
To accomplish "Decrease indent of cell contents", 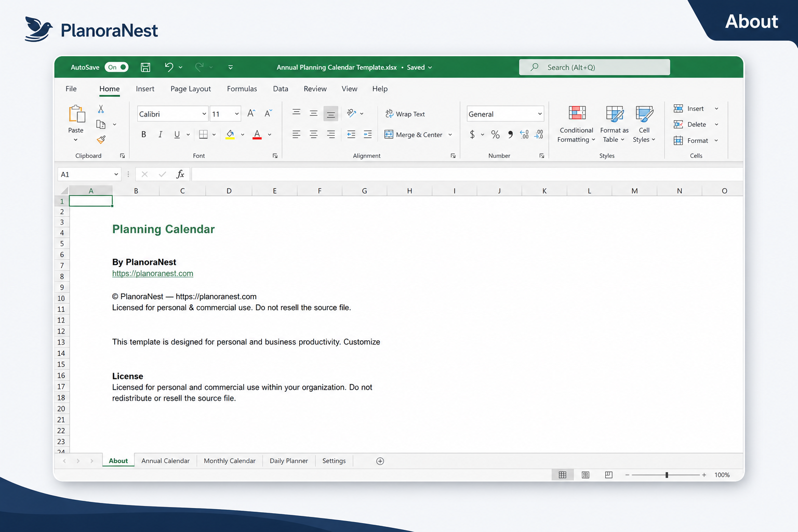I will (x=351, y=135).
